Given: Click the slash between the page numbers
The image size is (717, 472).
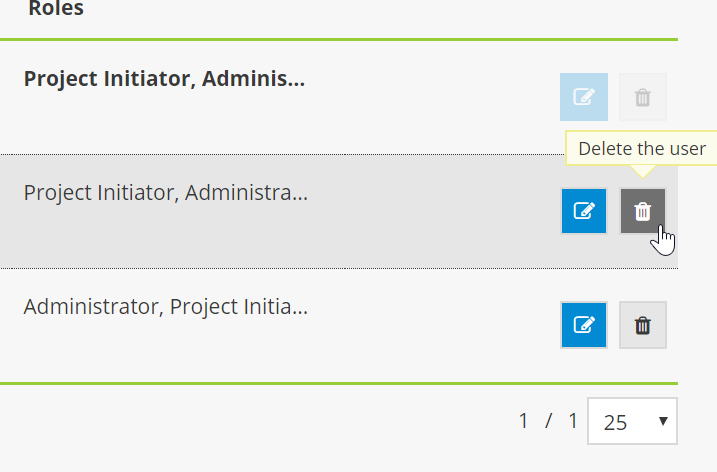Looking at the screenshot, I should (549, 421).
